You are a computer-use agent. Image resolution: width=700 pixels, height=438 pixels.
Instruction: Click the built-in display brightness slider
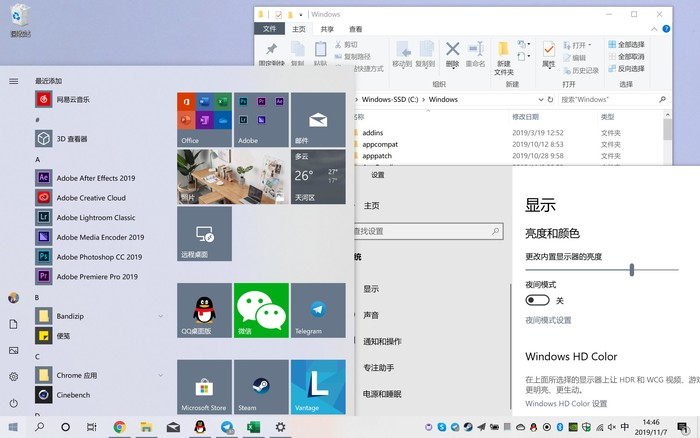tap(602, 270)
